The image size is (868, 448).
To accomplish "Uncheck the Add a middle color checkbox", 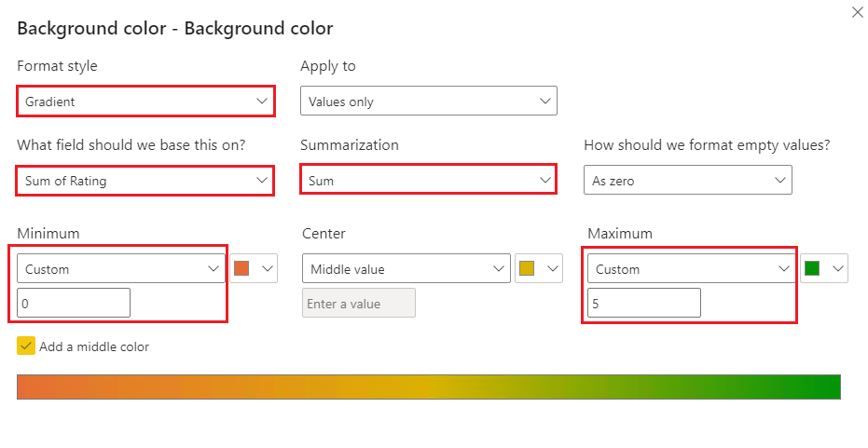I will [26, 346].
